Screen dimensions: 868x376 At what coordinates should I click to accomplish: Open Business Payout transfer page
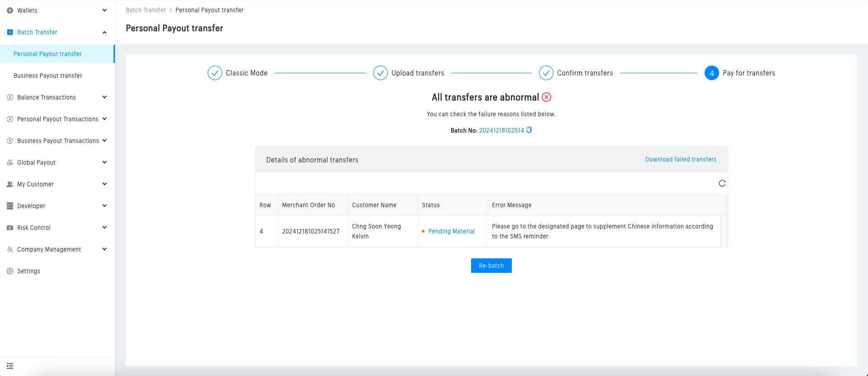[x=48, y=76]
